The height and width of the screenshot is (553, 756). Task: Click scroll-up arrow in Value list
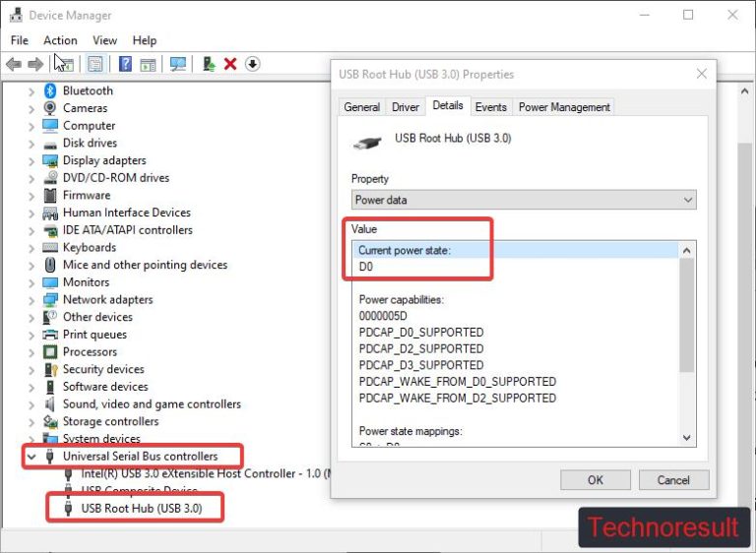[686, 250]
